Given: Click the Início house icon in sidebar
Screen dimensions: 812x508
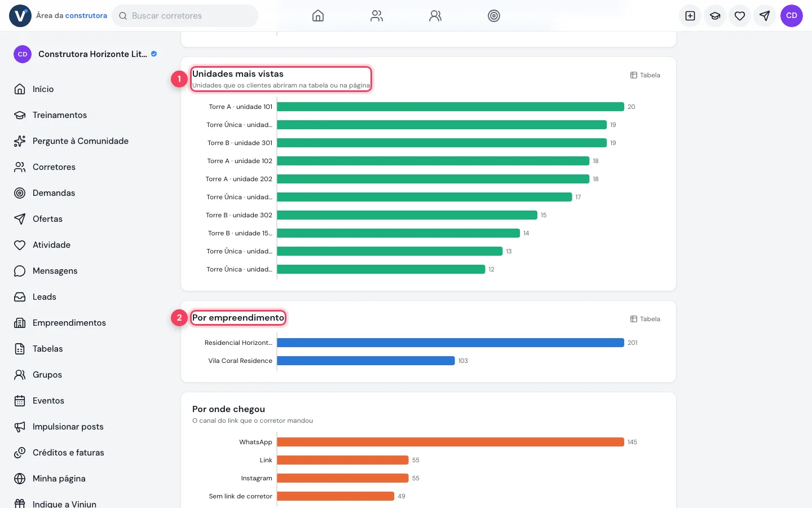Looking at the screenshot, I should click(20, 89).
